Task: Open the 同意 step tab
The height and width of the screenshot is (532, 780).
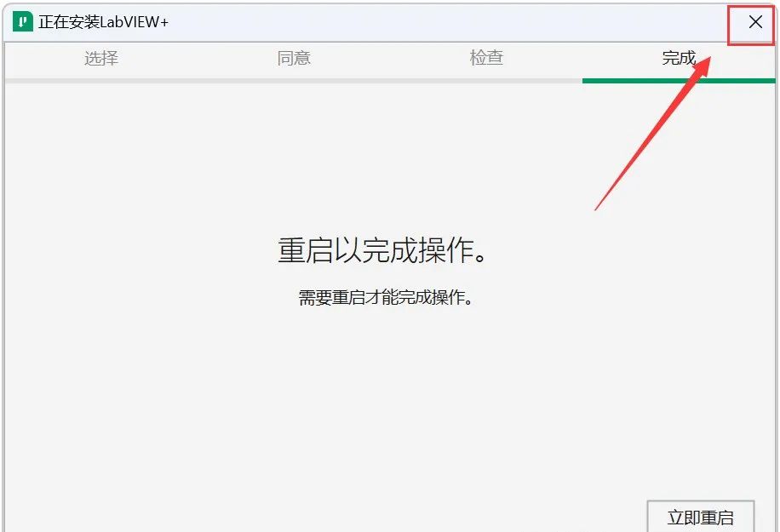Action: coord(294,58)
